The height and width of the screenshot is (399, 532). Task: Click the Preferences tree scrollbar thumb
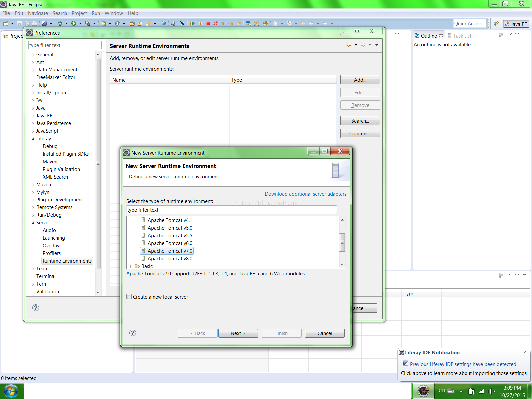pyautogui.click(x=98, y=163)
